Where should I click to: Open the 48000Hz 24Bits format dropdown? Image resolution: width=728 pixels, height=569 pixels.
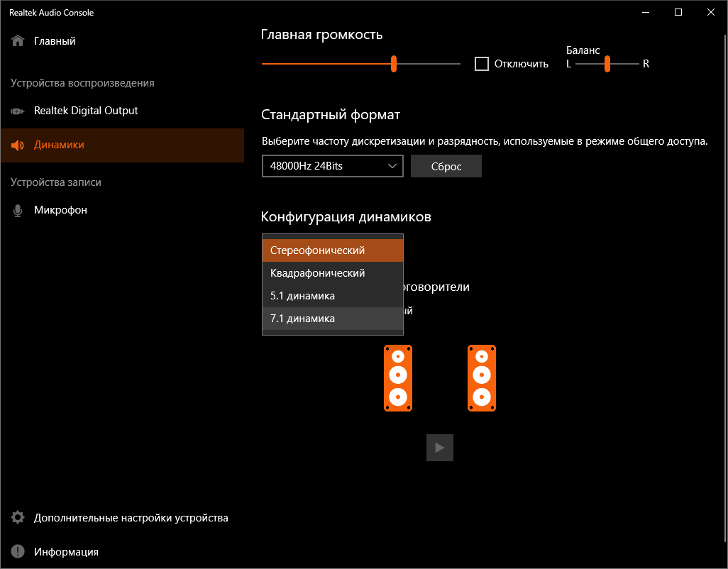332,166
